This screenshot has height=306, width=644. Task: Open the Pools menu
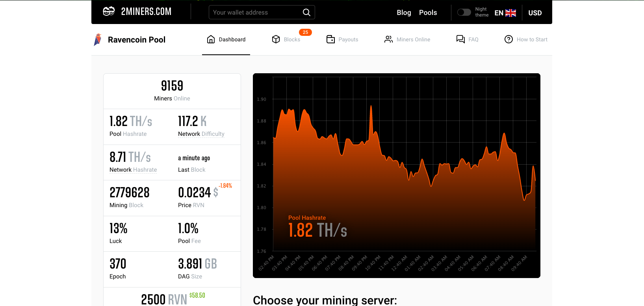428,13
